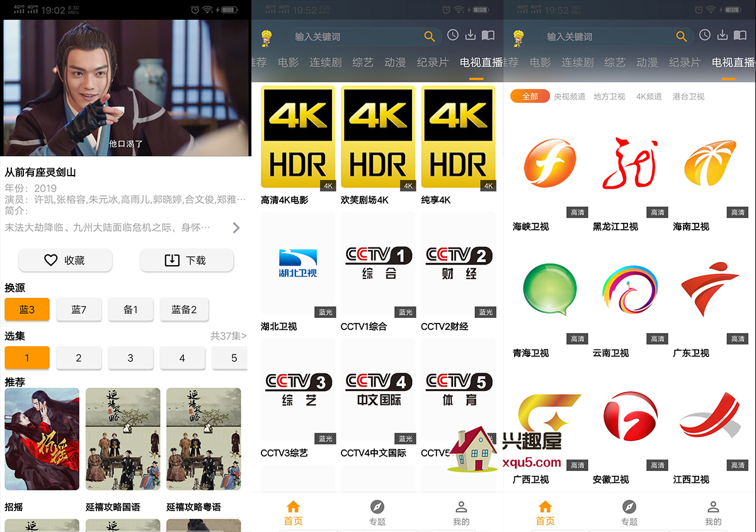Viewport: 756px width, 532px height.
Task: Filter channels by 央视频道
Action: coord(570,96)
